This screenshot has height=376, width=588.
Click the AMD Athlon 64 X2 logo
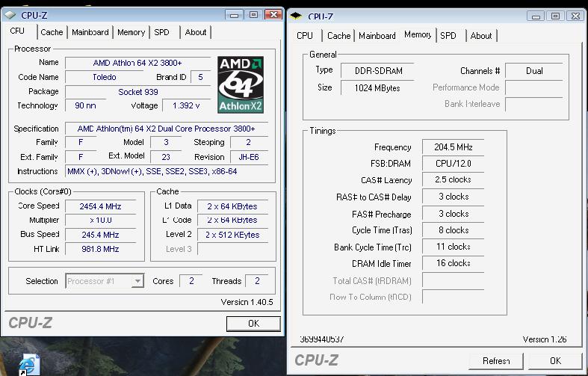pos(241,84)
